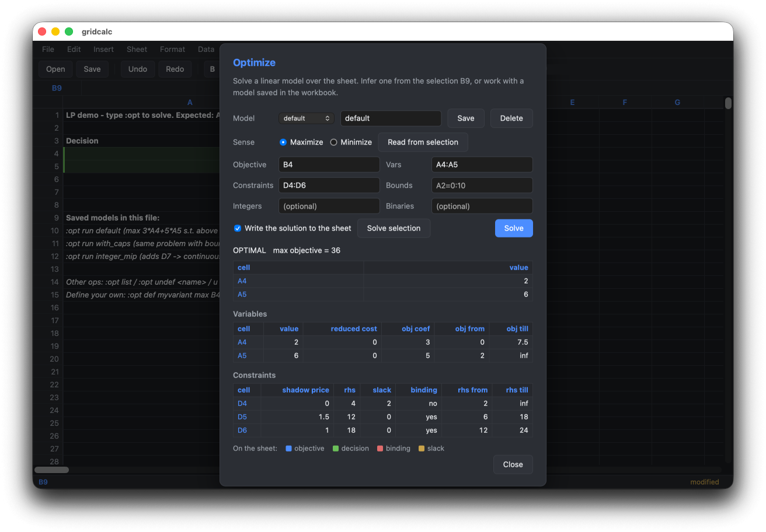Image resolution: width=766 pixels, height=532 pixels.
Task: Click the A4 link in solution table
Action: [x=242, y=281]
